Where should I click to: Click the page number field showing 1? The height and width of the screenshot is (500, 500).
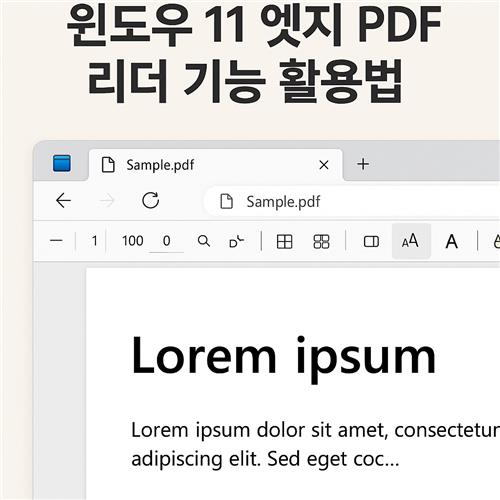click(94, 241)
